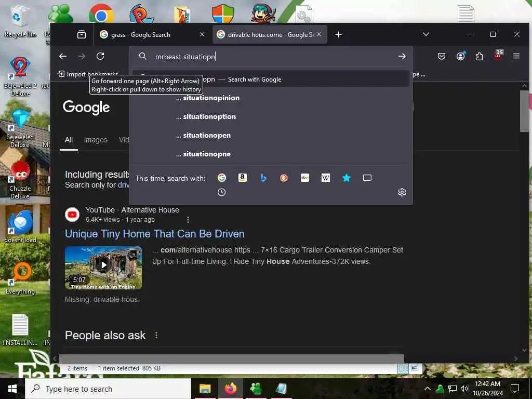532x399 pixels.
Task: Search history with the clock icon
Action: point(221,192)
